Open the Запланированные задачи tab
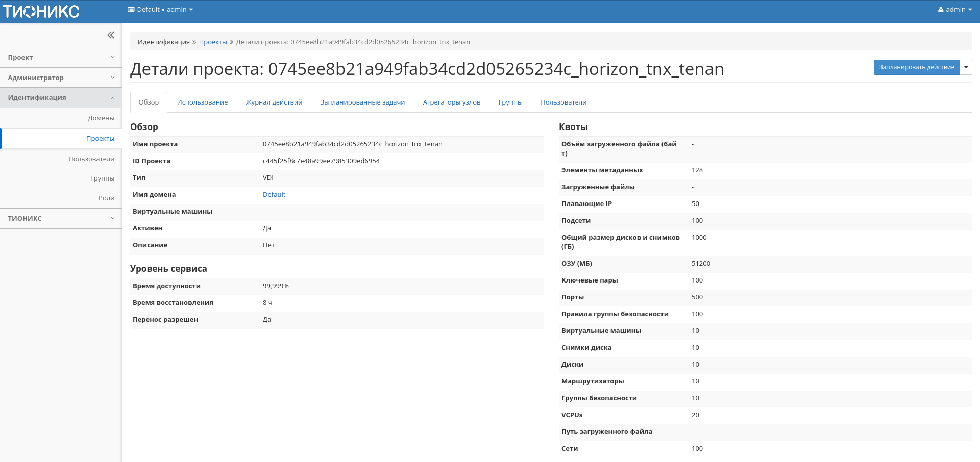Image resolution: width=980 pixels, height=462 pixels. [x=362, y=102]
